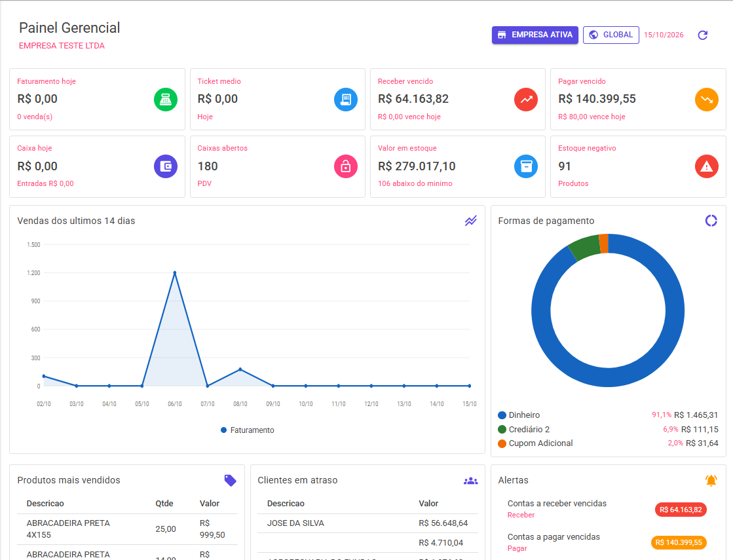Open the R$ 140.399,55 alert badge

click(x=679, y=543)
